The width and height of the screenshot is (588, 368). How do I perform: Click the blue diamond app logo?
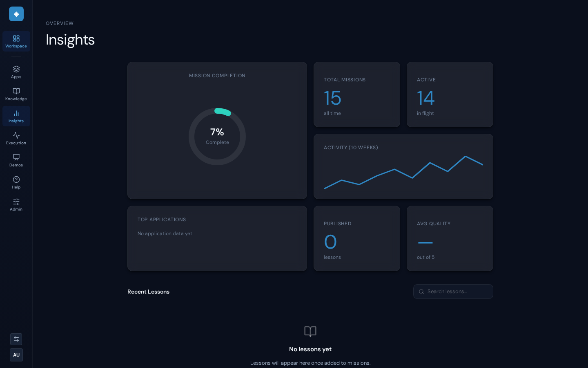16,14
